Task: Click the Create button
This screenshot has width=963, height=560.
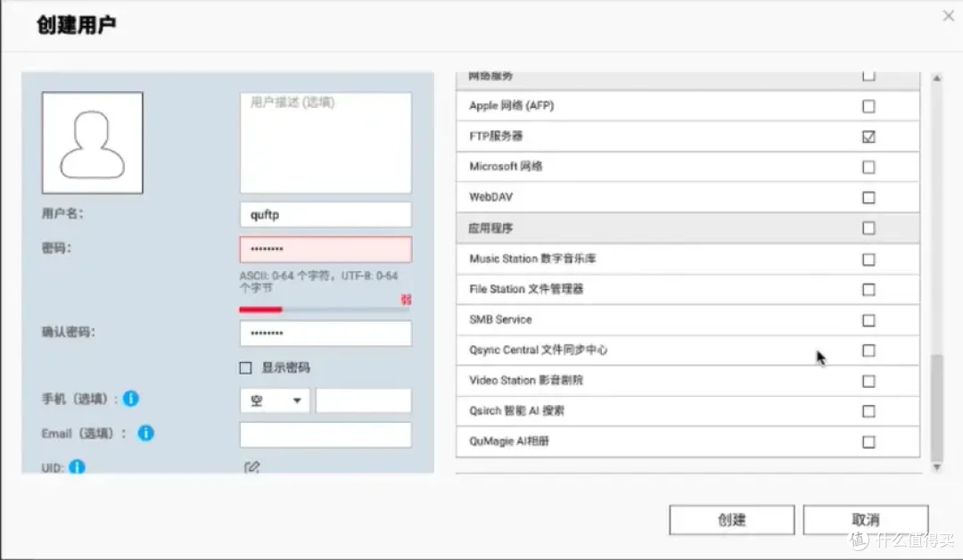Action: [731, 520]
